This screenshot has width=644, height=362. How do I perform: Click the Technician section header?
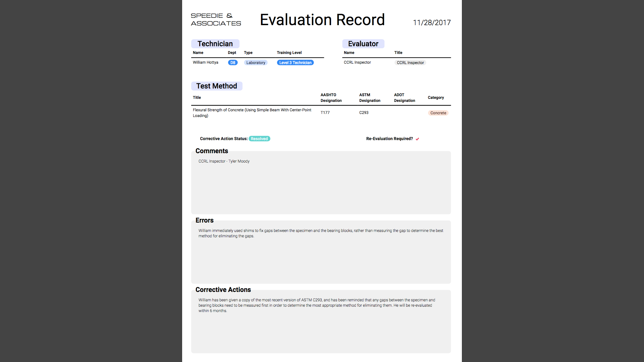click(215, 44)
